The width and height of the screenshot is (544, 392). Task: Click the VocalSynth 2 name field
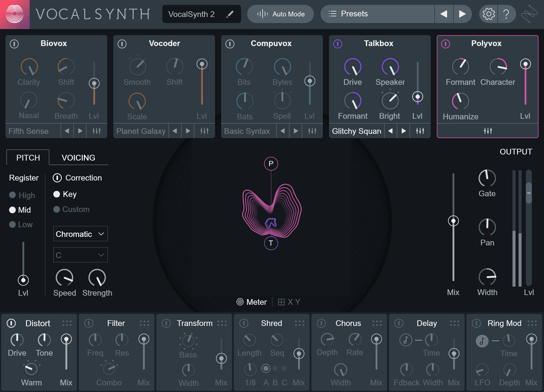point(202,14)
